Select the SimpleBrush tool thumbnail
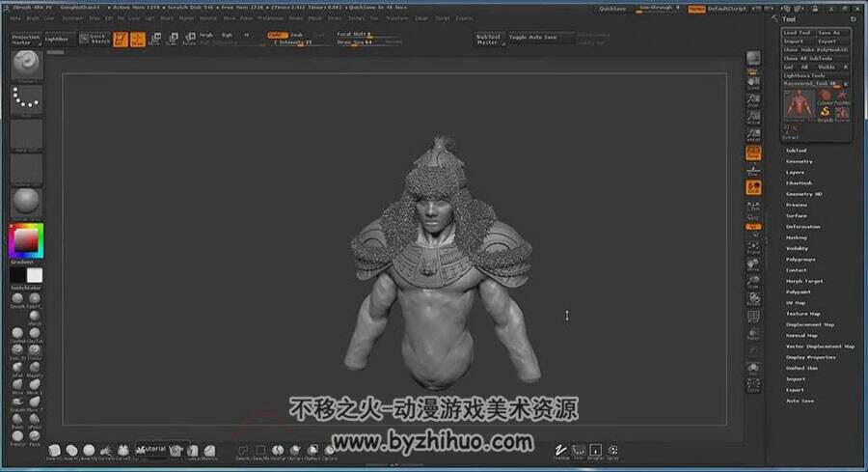868x472 pixels. point(825,114)
